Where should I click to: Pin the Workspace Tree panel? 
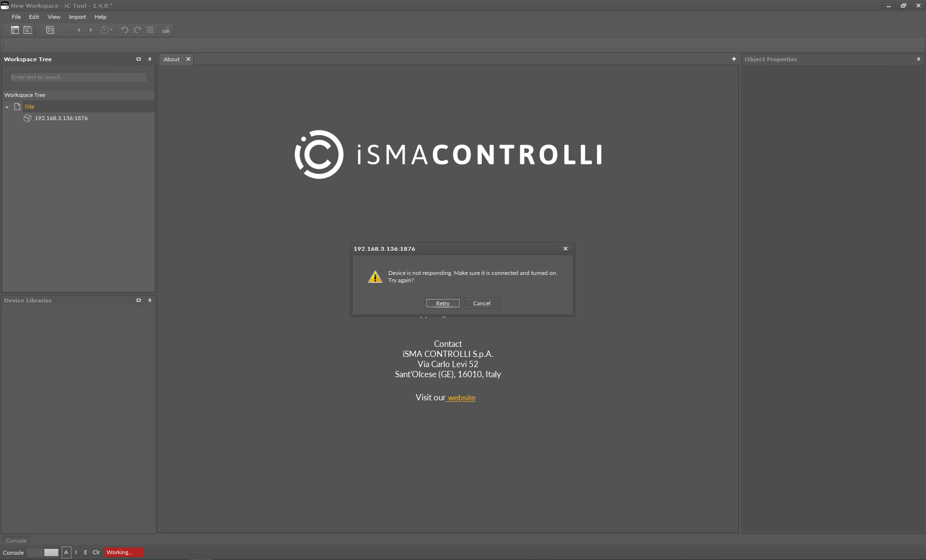[150, 59]
